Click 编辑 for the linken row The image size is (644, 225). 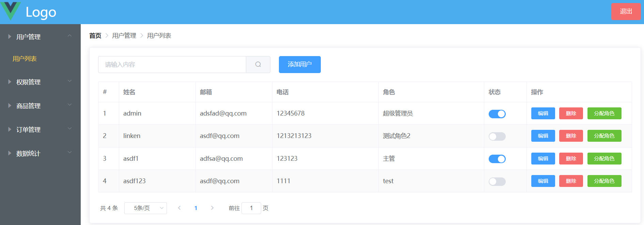pos(543,136)
